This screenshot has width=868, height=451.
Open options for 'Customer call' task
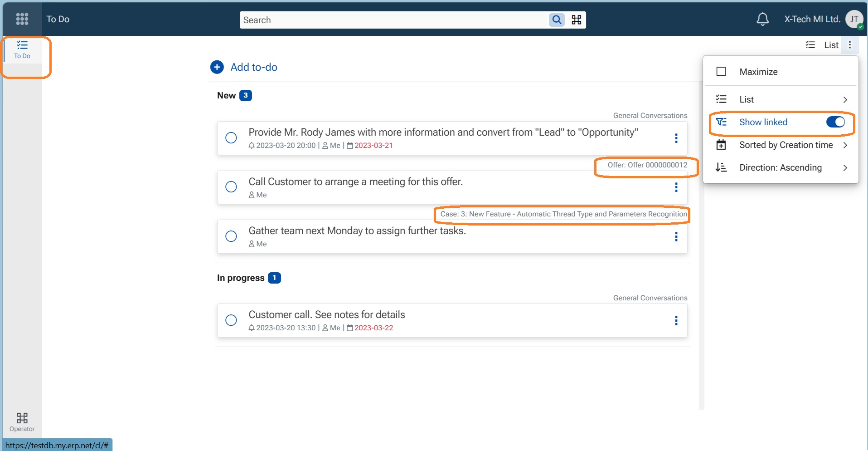tap(676, 321)
